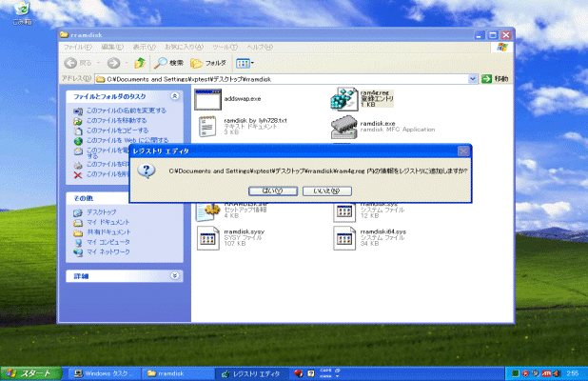Viewport: 588px width, 381px height.
Task: Open マイ ネットワーク in the その他 panel
Action: 108,251
